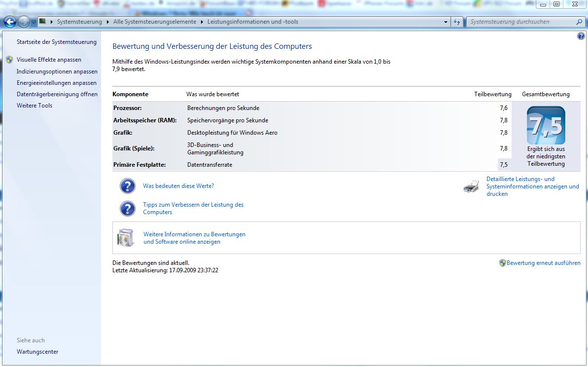The image size is (588, 367).
Task: Select the Primäre Festplatte: row label
Action: coord(139,165)
